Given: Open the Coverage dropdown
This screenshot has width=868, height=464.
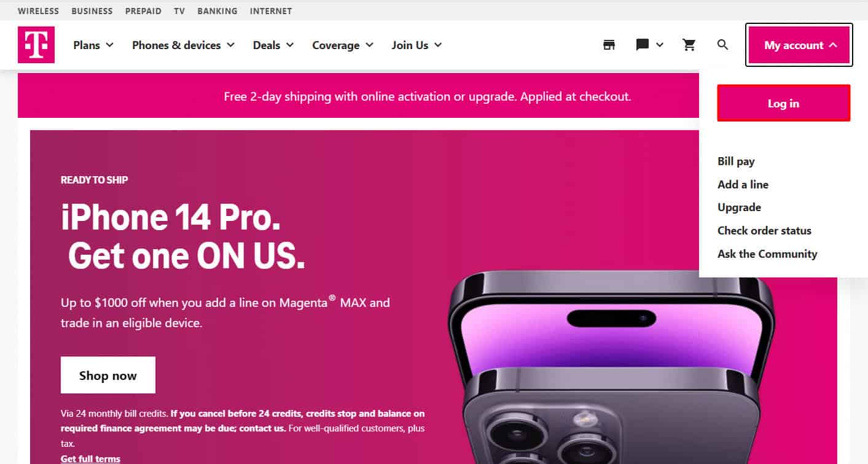Looking at the screenshot, I should (x=343, y=45).
